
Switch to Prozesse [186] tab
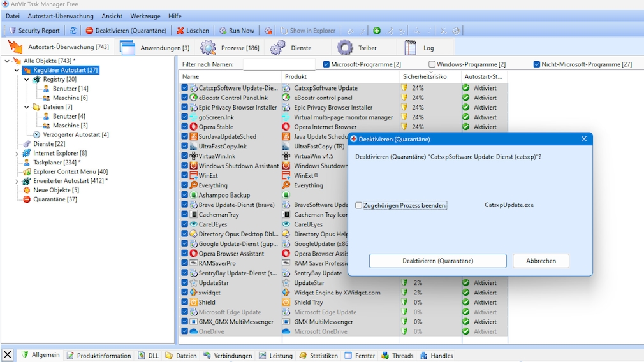230,48
